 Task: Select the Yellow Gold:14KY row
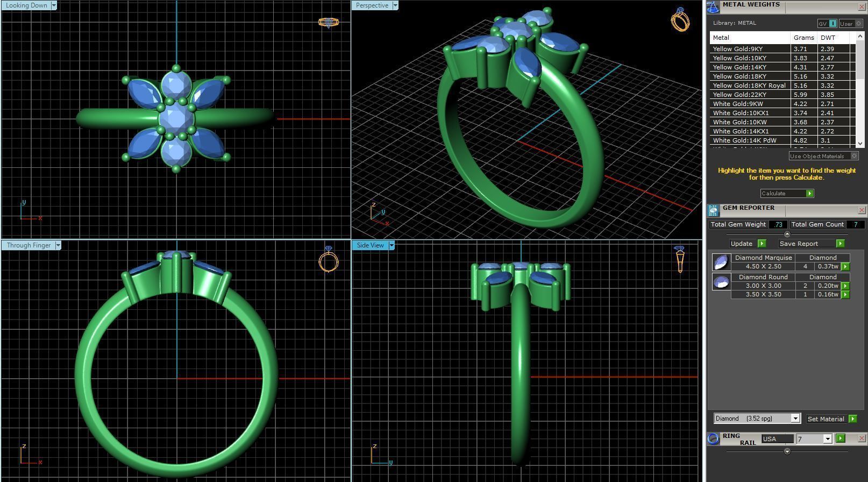click(x=782, y=67)
